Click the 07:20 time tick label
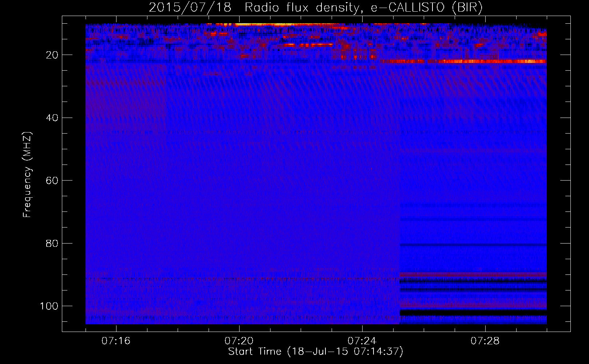The height and width of the screenshot is (364, 589). click(x=239, y=341)
